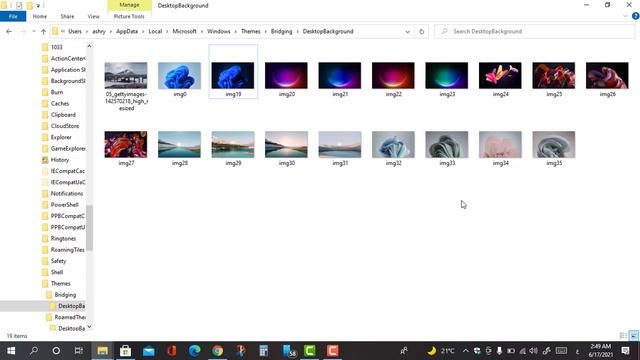
Task: Open Microsoft Store from taskbar
Action: point(125,351)
